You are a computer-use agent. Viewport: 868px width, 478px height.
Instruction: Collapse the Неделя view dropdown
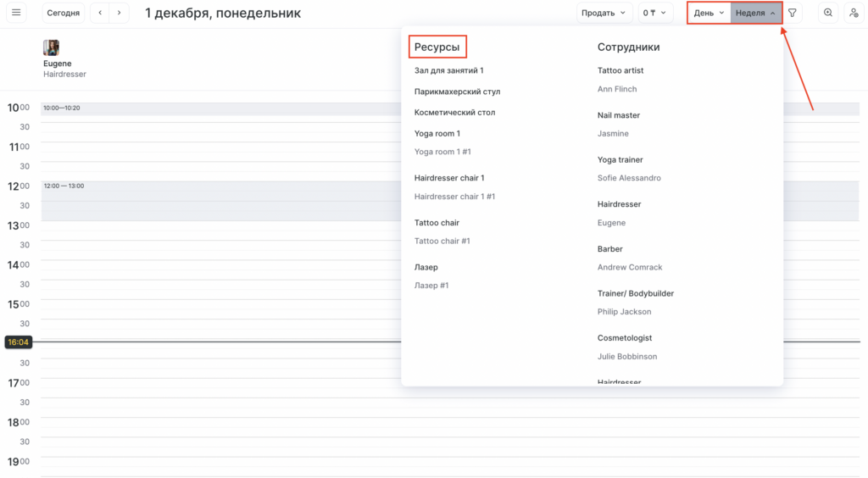(x=756, y=13)
